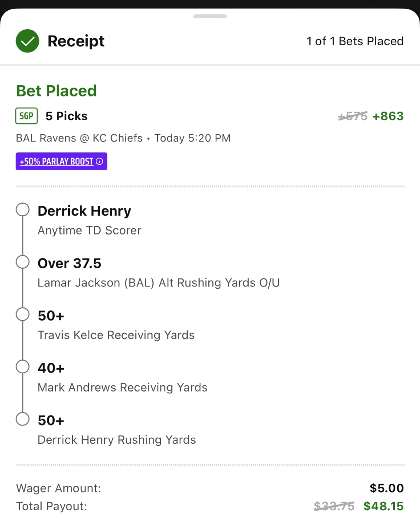The width and height of the screenshot is (420, 521).
Task: Open the +50% Parlay Boost details
Action: coord(57,162)
